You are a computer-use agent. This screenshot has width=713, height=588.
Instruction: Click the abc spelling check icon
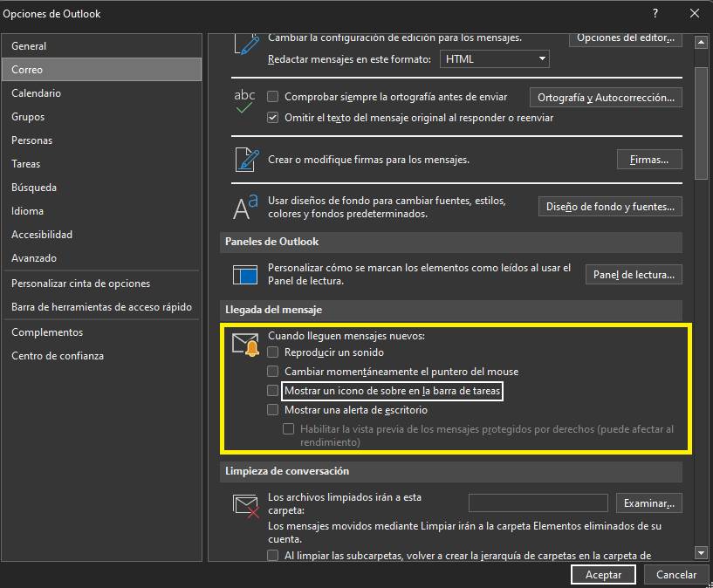coord(244,100)
